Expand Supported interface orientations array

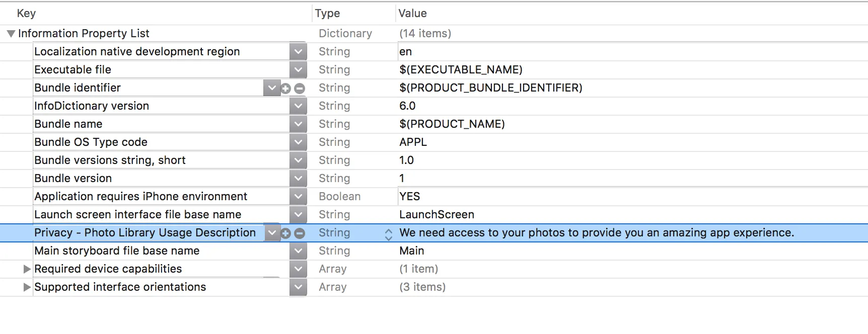[x=27, y=287]
